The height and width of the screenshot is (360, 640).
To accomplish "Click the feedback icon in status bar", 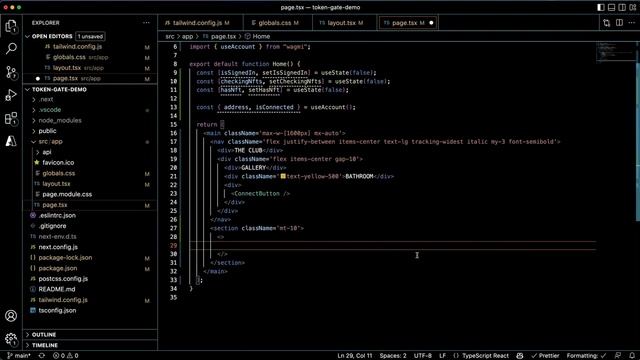I will click(618, 356).
